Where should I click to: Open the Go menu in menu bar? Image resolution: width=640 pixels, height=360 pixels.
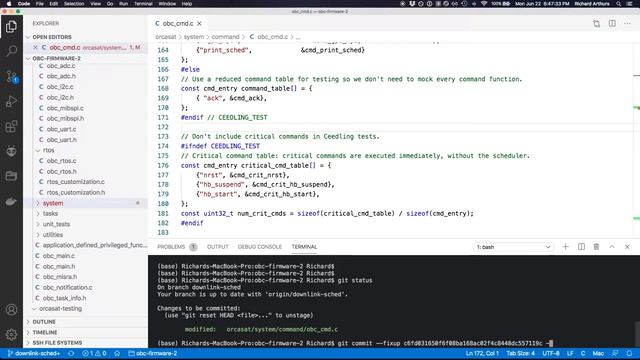[x=110, y=4]
